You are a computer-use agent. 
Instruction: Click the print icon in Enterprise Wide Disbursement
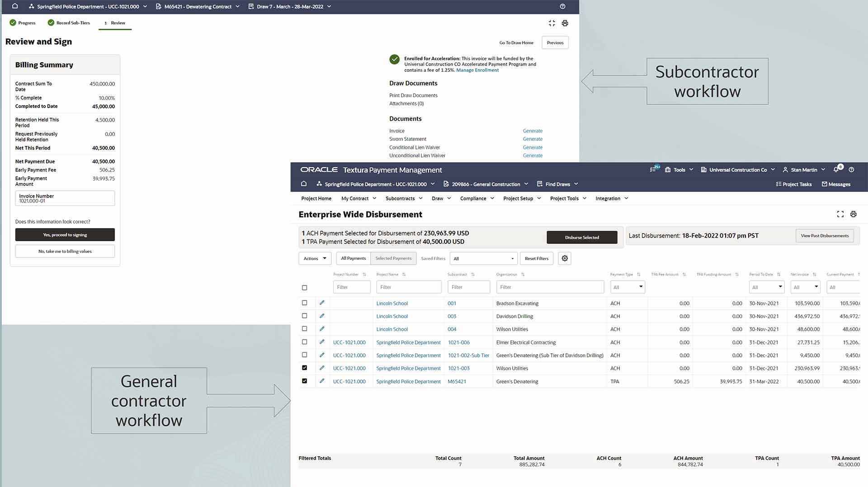coord(853,214)
